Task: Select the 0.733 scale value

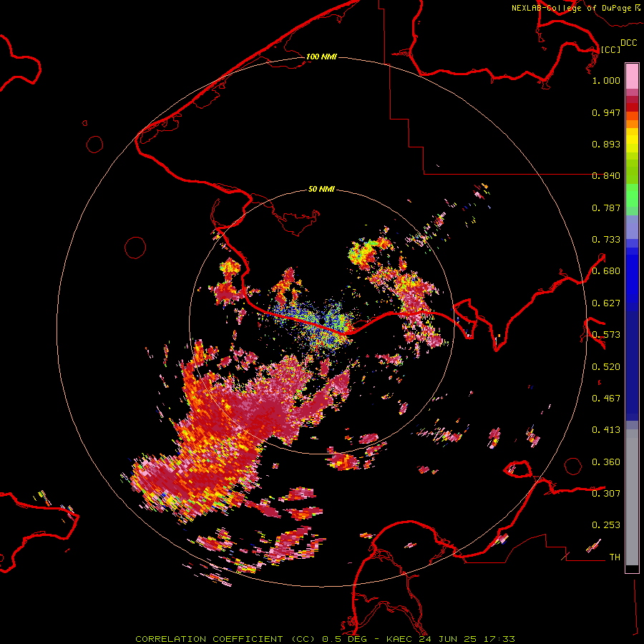Action: 606,240
